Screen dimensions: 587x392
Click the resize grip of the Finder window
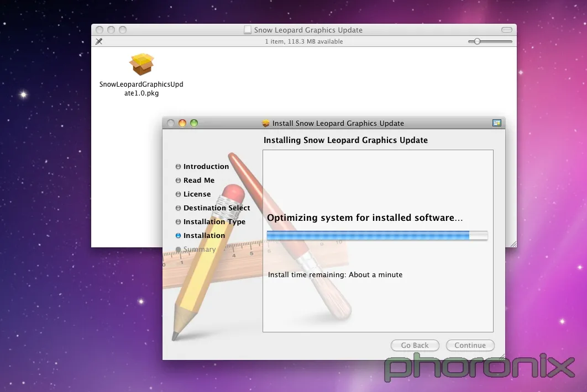pyautogui.click(x=513, y=244)
